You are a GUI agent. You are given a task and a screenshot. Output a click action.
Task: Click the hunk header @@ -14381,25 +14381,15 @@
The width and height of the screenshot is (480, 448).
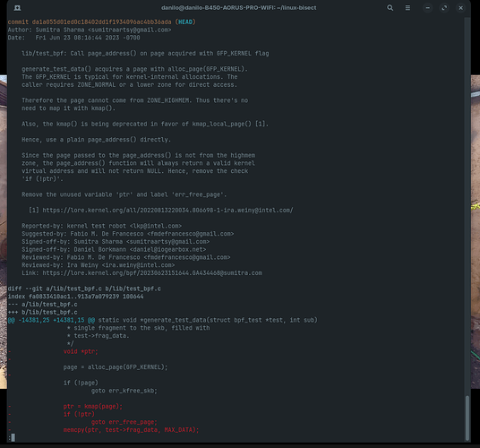pos(51,320)
